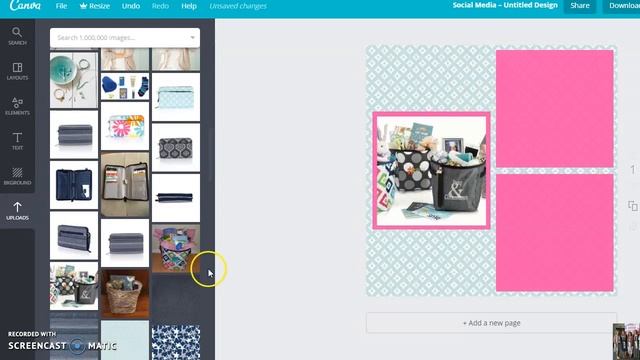Screen dimensions: 640x360
Task: Open the Search panel in sidebar
Action: tap(17, 36)
